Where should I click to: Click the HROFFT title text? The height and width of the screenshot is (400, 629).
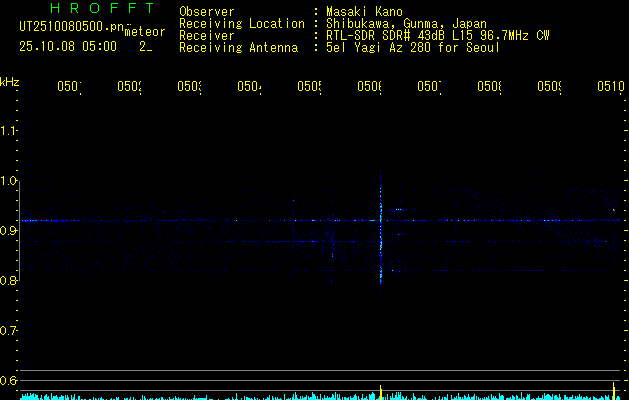[x=102, y=8]
